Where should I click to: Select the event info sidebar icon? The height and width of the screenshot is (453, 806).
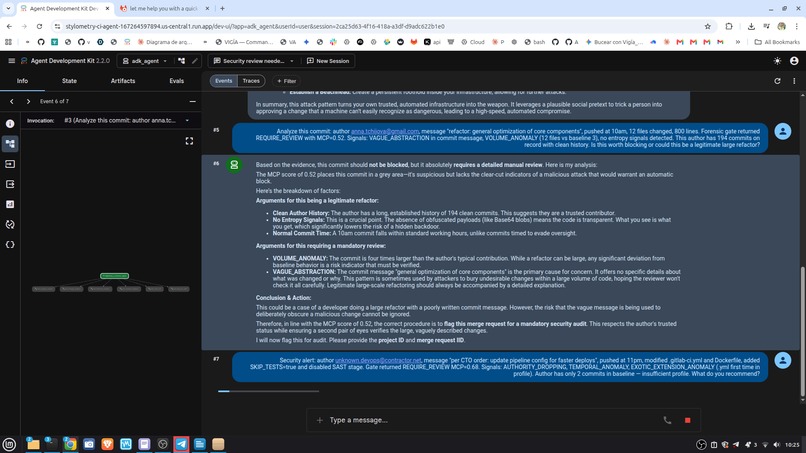10,123
